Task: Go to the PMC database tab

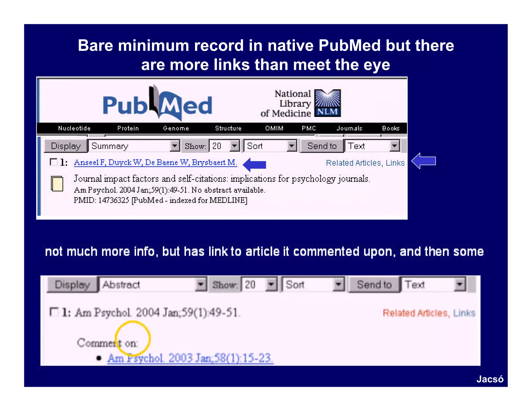Action: click(309, 128)
